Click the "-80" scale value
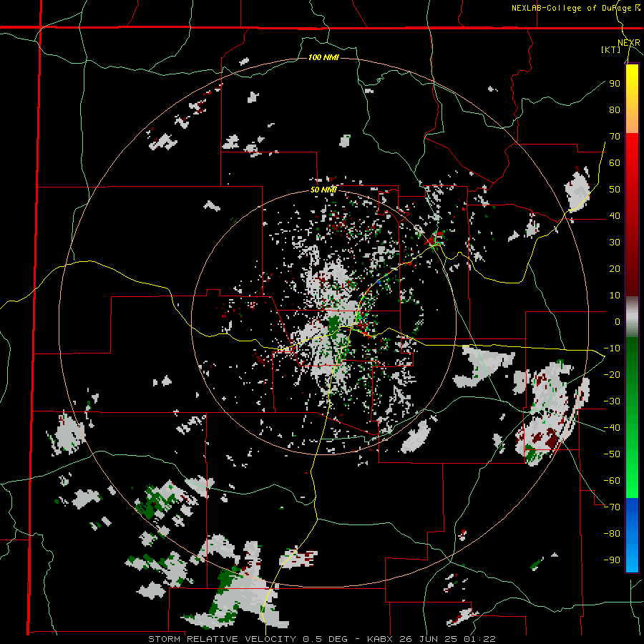 (x=612, y=534)
